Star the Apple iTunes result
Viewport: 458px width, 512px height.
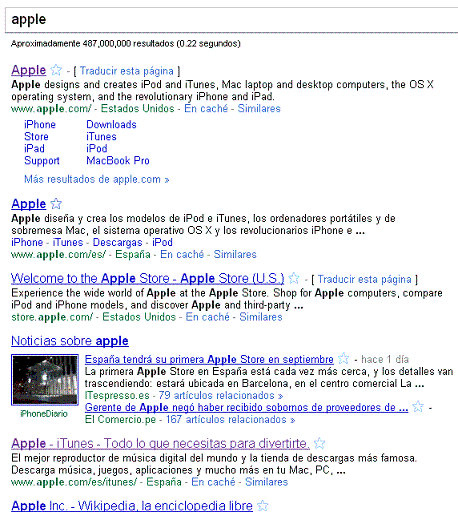coord(320,443)
